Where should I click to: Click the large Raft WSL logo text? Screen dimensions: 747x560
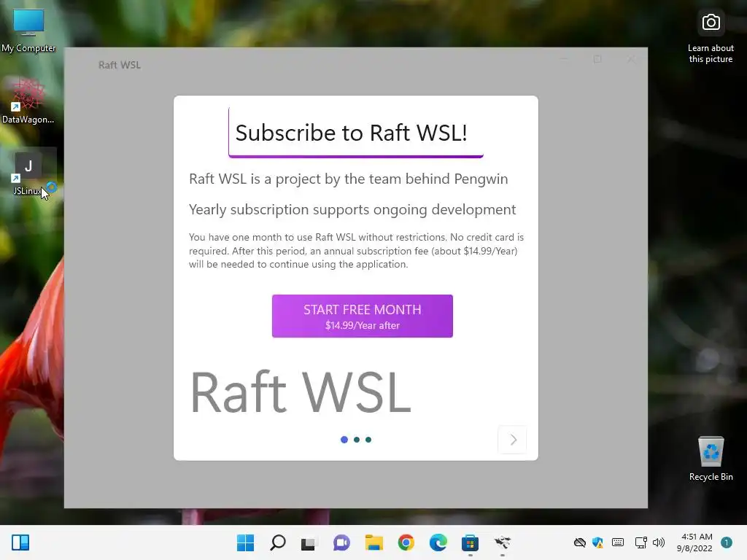tap(301, 392)
